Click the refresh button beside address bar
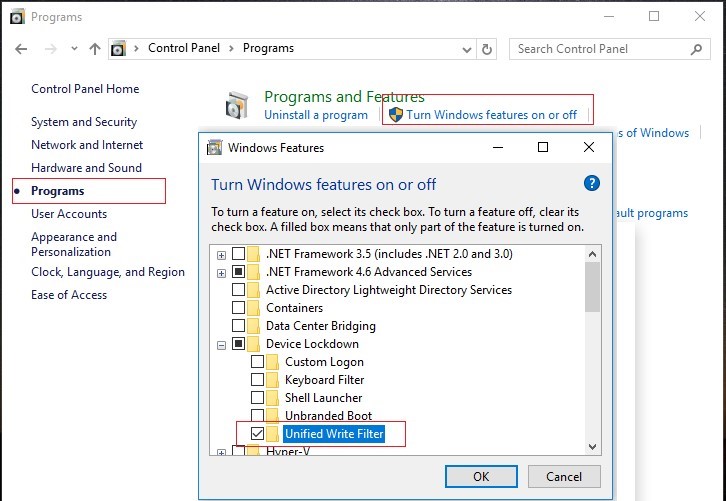 [487, 49]
